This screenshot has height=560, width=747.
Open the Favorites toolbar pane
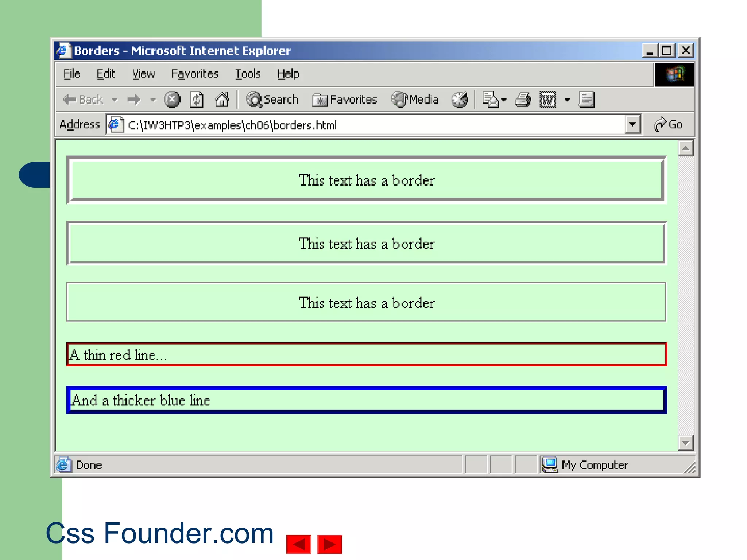[344, 100]
